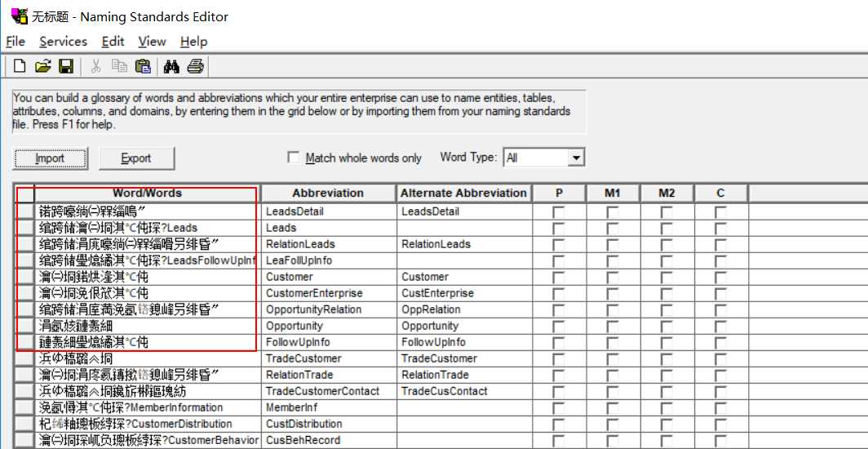The height and width of the screenshot is (449, 868).
Task: Select the LeadsDetail abbreviation cell
Action: tap(328, 211)
